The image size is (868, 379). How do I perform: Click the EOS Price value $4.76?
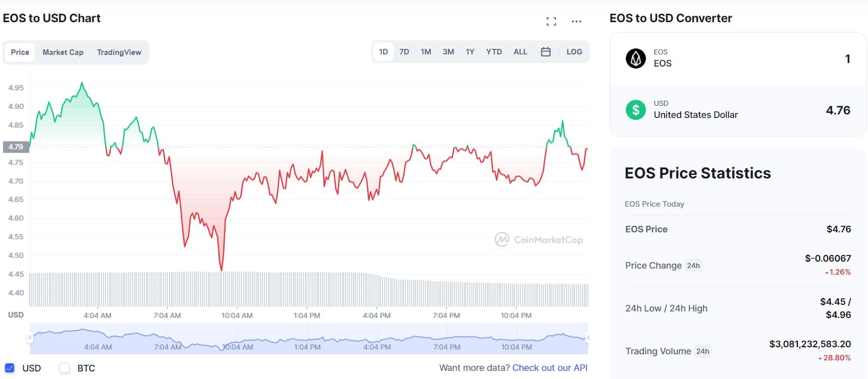(x=838, y=229)
